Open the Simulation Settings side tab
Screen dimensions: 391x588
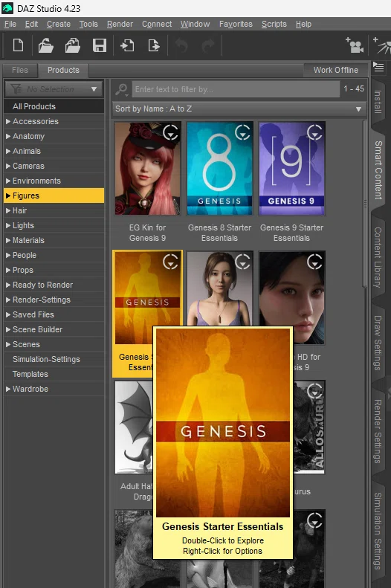378,531
